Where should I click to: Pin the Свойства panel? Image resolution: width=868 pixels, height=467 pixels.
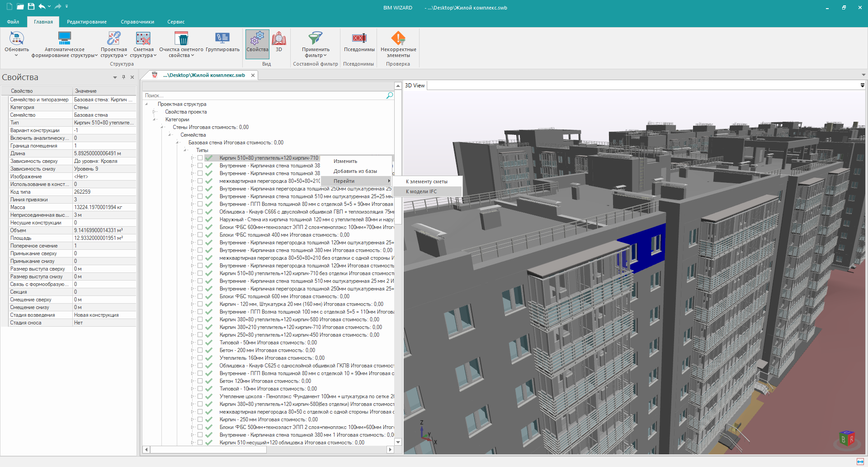(x=123, y=77)
